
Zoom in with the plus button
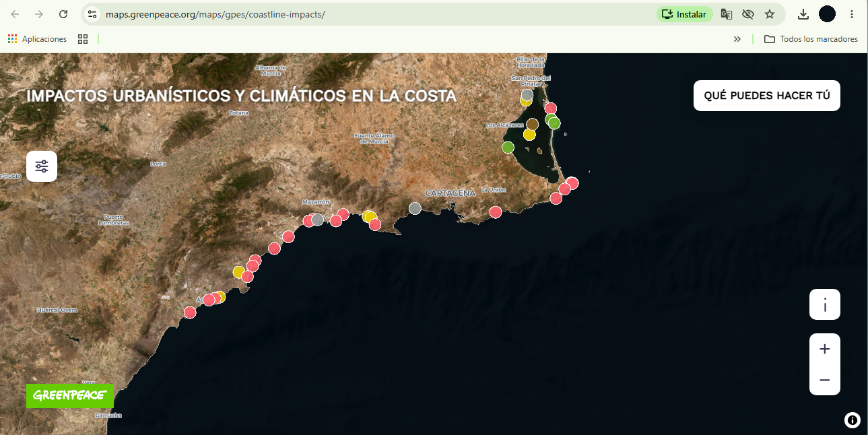pyautogui.click(x=825, y=349)
